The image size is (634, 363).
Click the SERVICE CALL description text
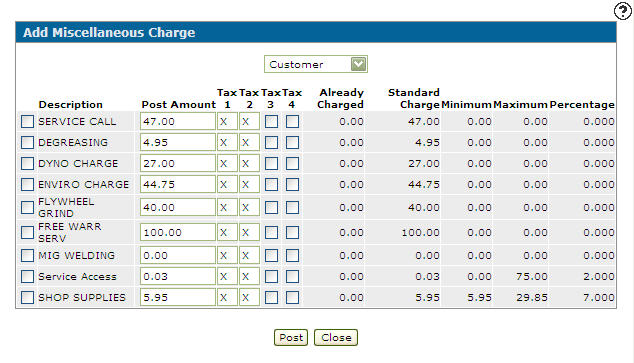coord(77,121)
